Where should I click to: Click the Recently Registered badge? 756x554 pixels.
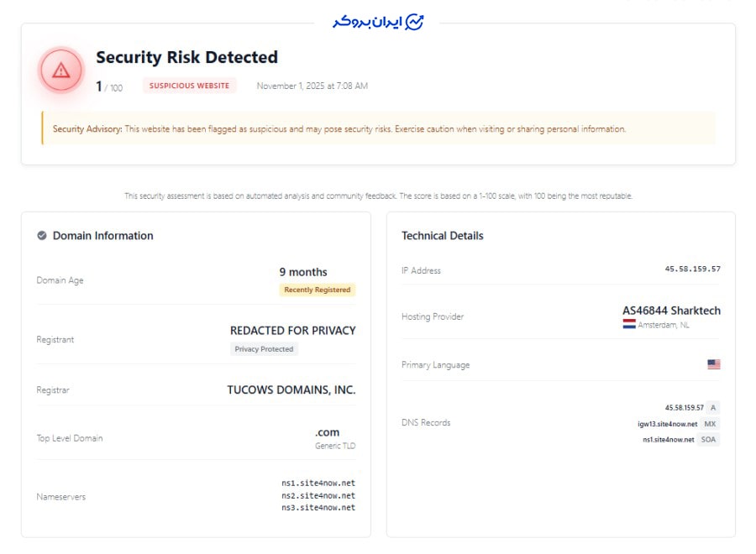click(x=317, y=290)
